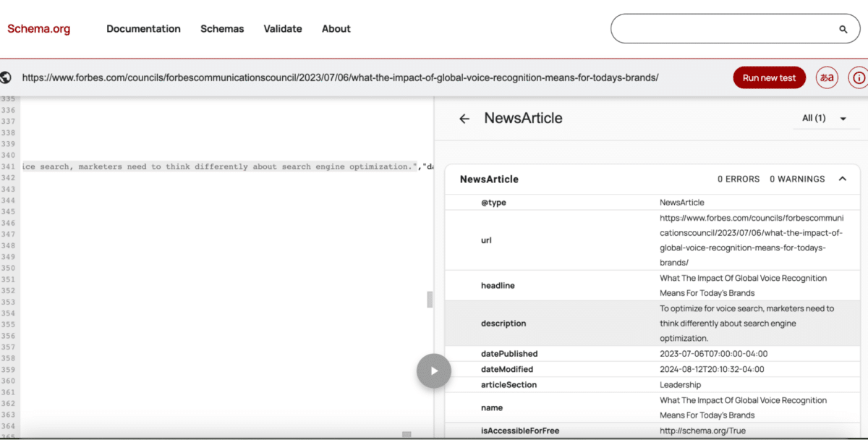Click the @type property row
Viewport: 868px width, 440px height.
coord(652,203)
